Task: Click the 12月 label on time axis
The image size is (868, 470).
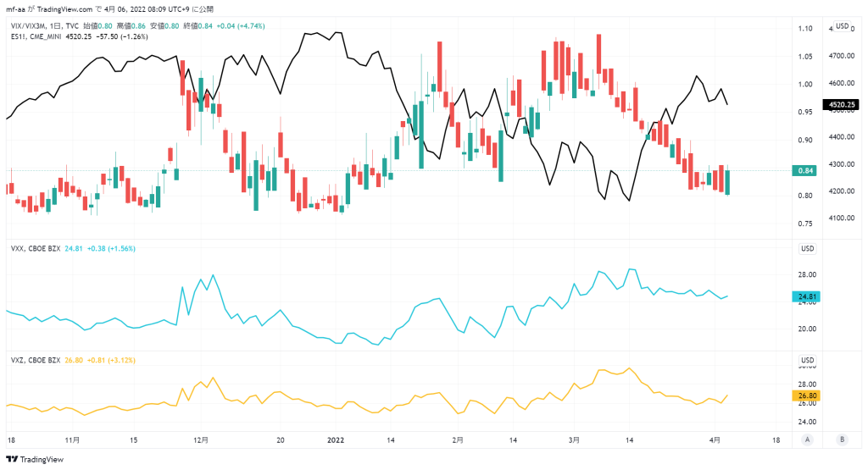Action: [201, 440]
